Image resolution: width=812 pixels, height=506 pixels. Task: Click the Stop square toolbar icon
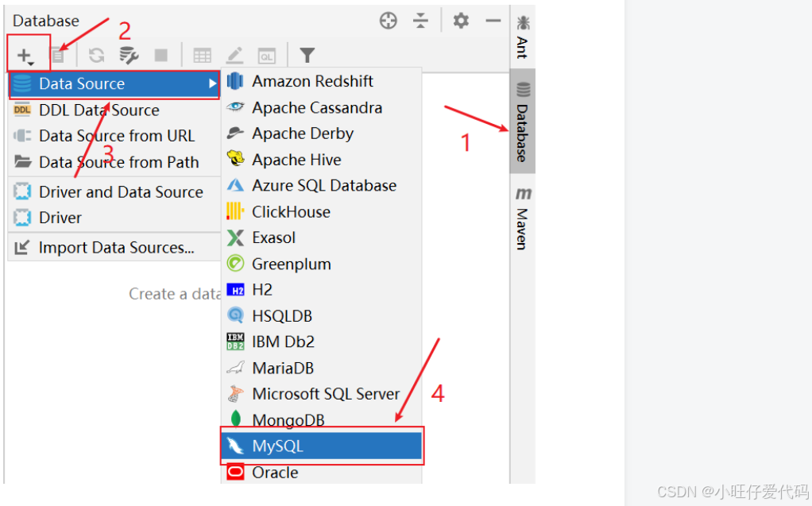coord(161,55)
